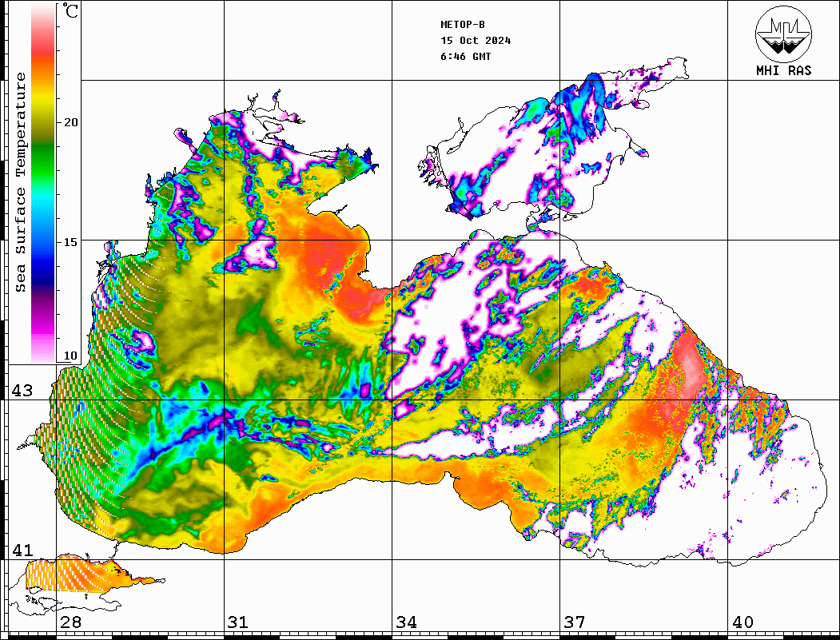
Task: Click latitude label 43
Action: point(22,391)
